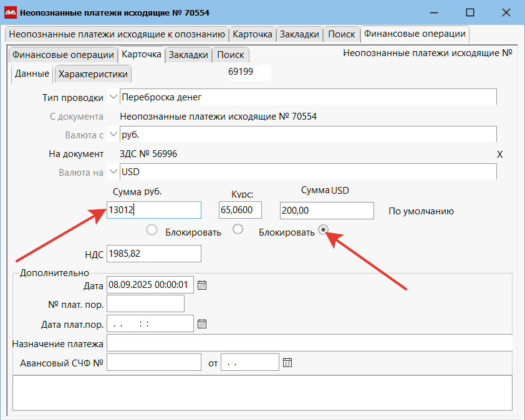Viewport: 525px width, 420px height.
Task: Open calendar for Авансовый СЧФ 'от' date
Action: tap(287, 362)
